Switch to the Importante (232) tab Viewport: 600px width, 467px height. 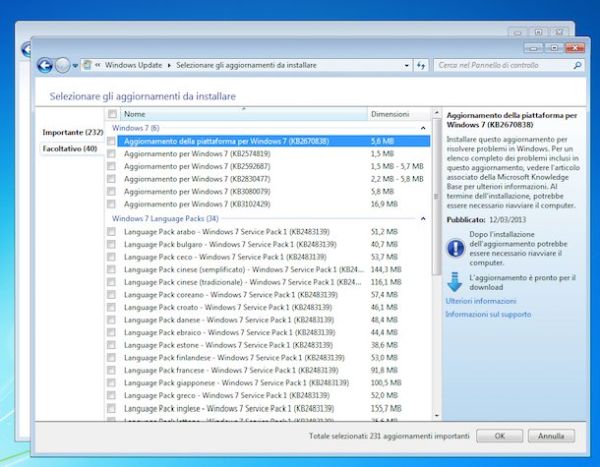pos(73,132)
